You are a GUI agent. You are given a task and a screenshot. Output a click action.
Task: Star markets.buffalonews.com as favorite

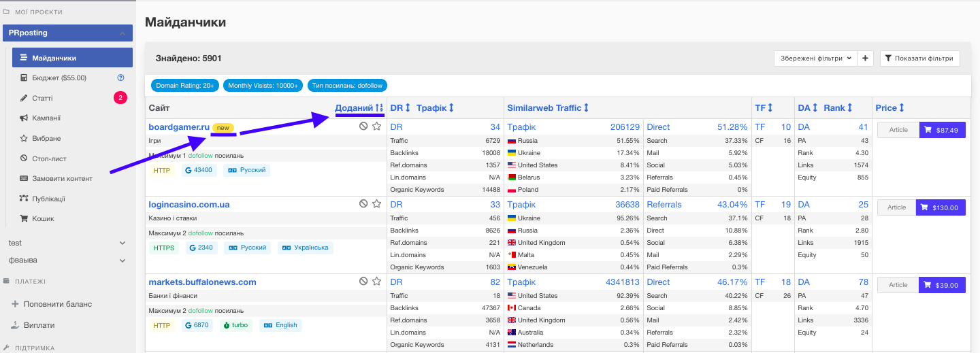pyautogui.click(x=376, y=282)
